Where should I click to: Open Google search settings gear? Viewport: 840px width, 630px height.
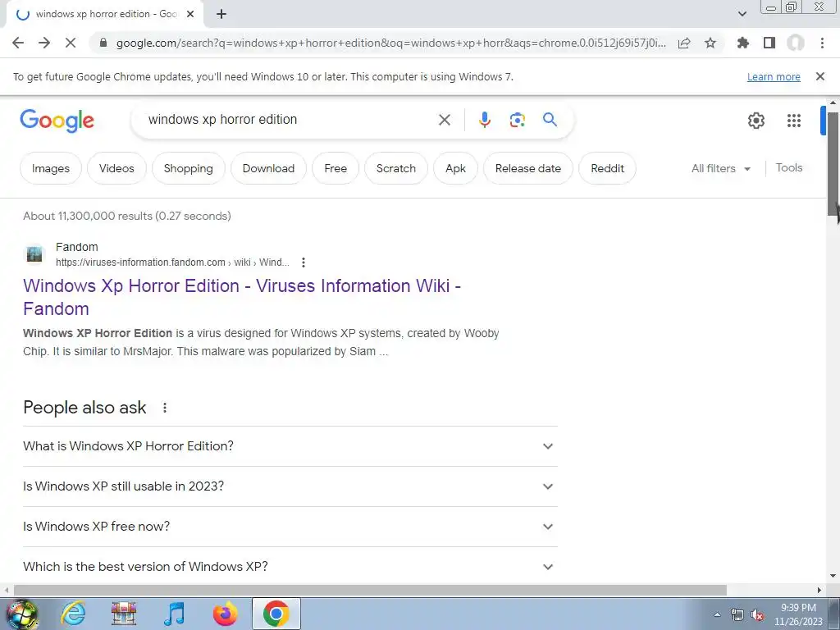coord(756,121)
